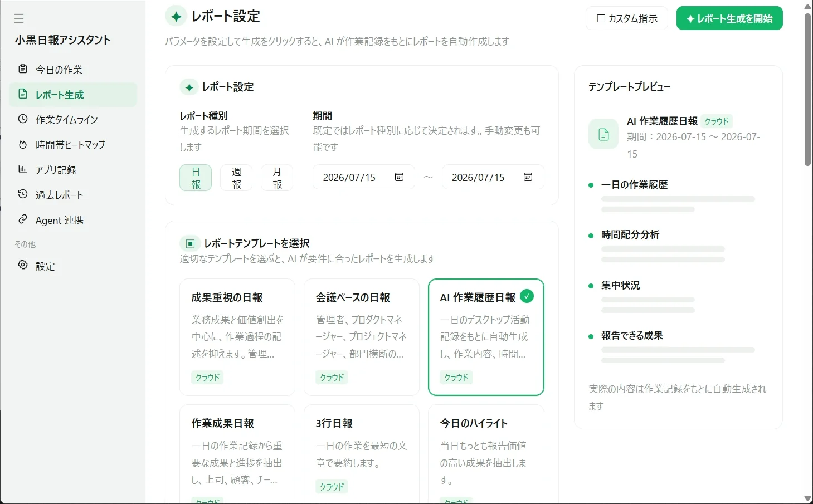Open 今日の作業 menu item
Viewport: 813px width, 504px height.
tap(73, 70)
